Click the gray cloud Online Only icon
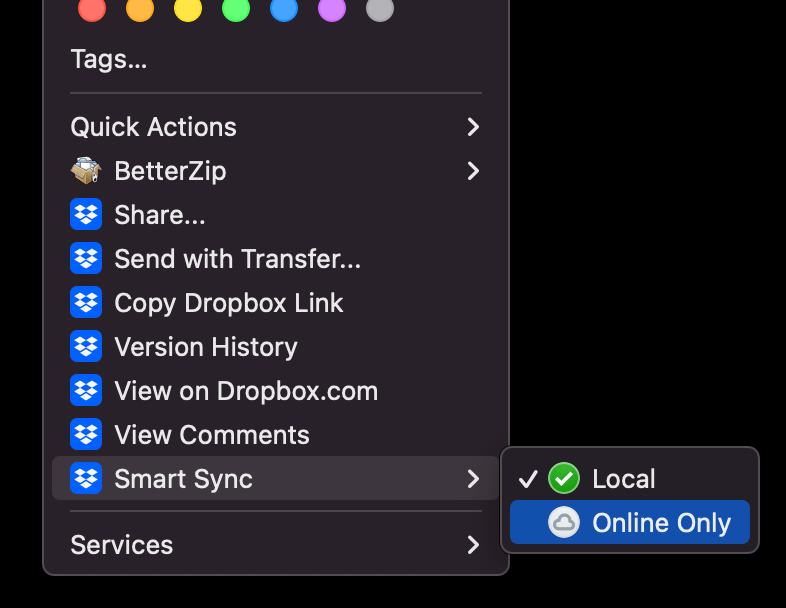Viewport: 786px width, 608px height. click(564, 522)
